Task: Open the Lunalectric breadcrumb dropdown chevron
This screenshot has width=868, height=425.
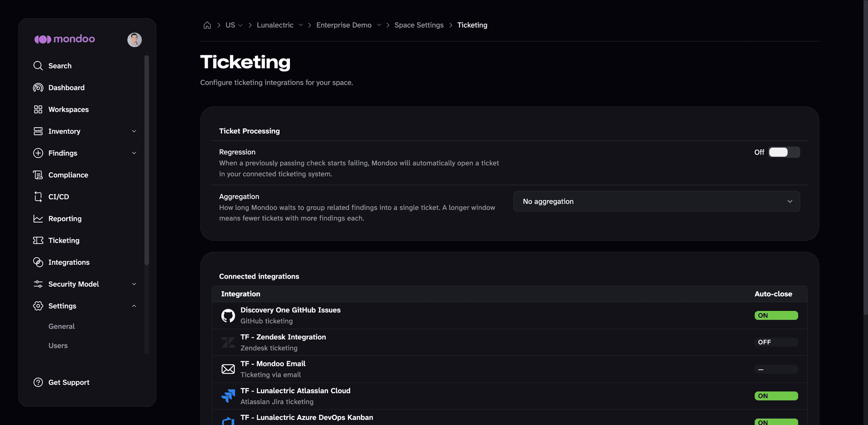Action: [x=300, y=25]
